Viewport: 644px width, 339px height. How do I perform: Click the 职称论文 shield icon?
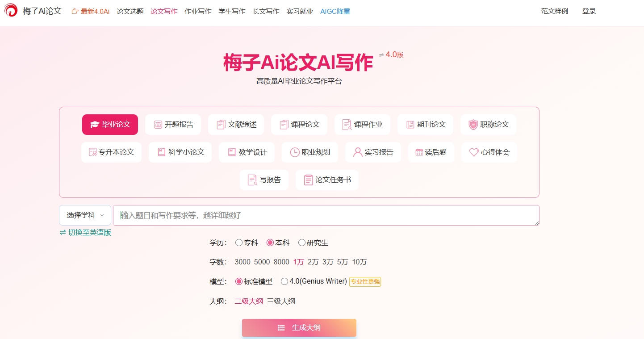pyautogui.click(x=473, y=125)
